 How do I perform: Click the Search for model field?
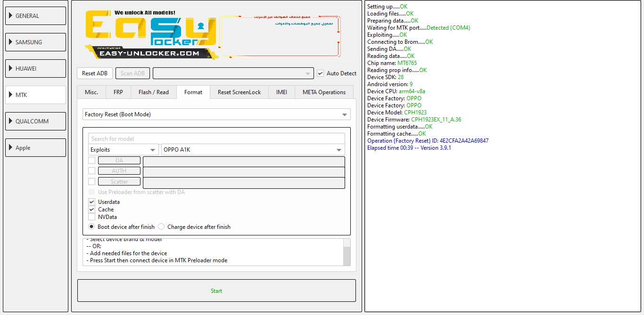click(216, 138)
